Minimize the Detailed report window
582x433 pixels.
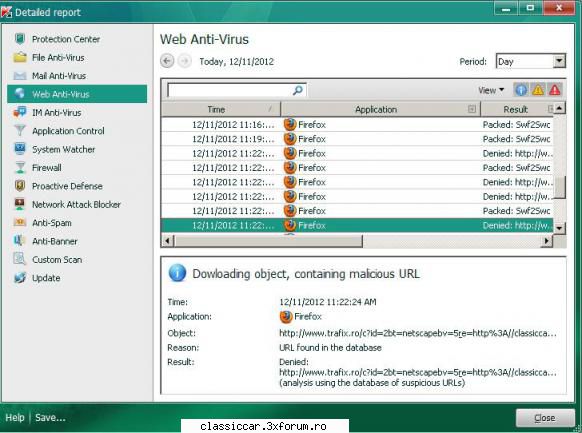(x=506, y=8)
